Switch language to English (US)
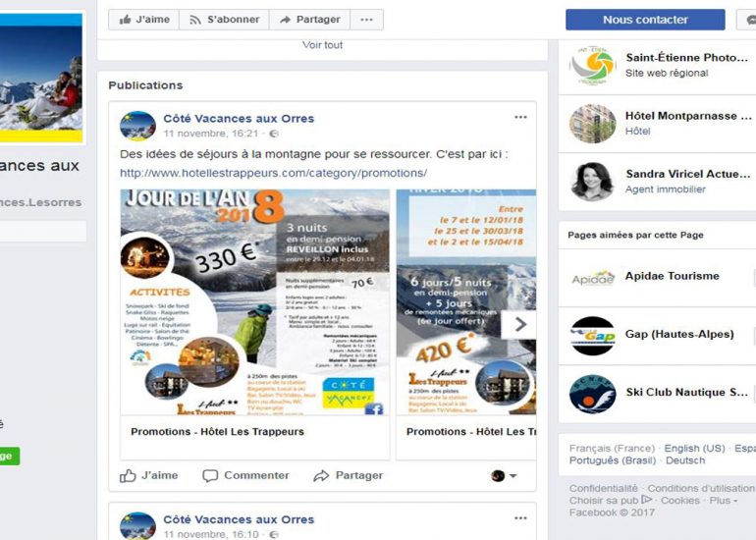Image resolution: width=756 pixels, height=540 pixels. (694, 448)
